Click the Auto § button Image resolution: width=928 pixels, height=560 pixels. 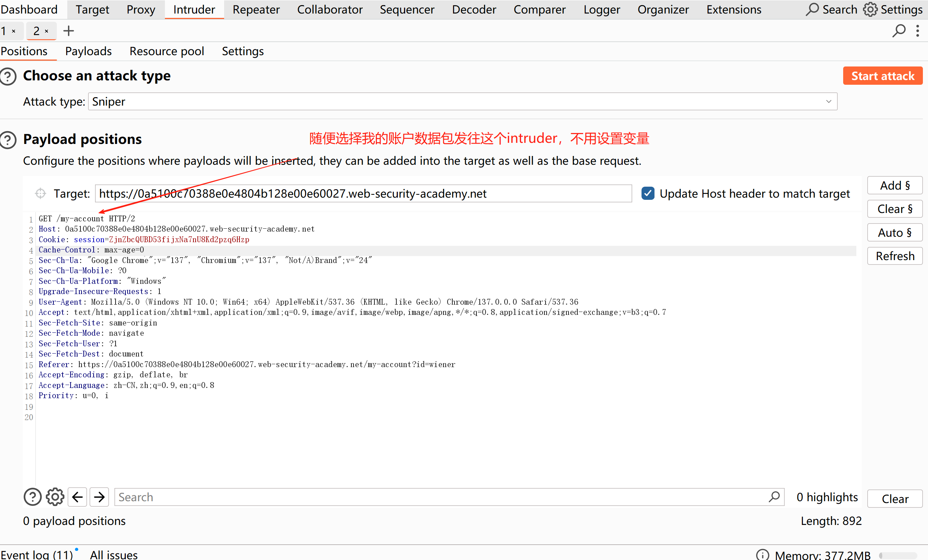pos(894,233)
